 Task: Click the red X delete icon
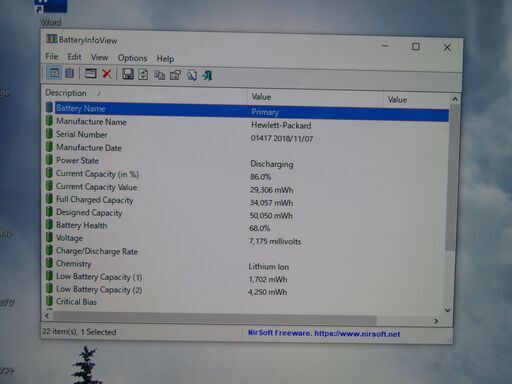pos(107,73)
